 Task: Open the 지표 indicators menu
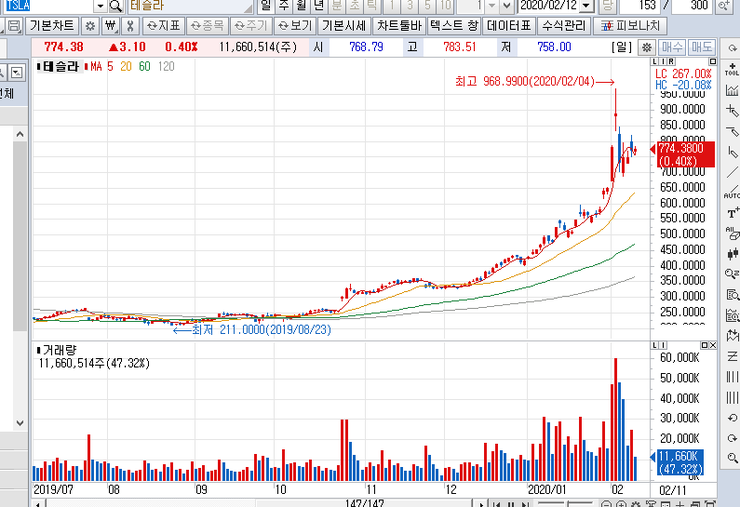[163, 26]
